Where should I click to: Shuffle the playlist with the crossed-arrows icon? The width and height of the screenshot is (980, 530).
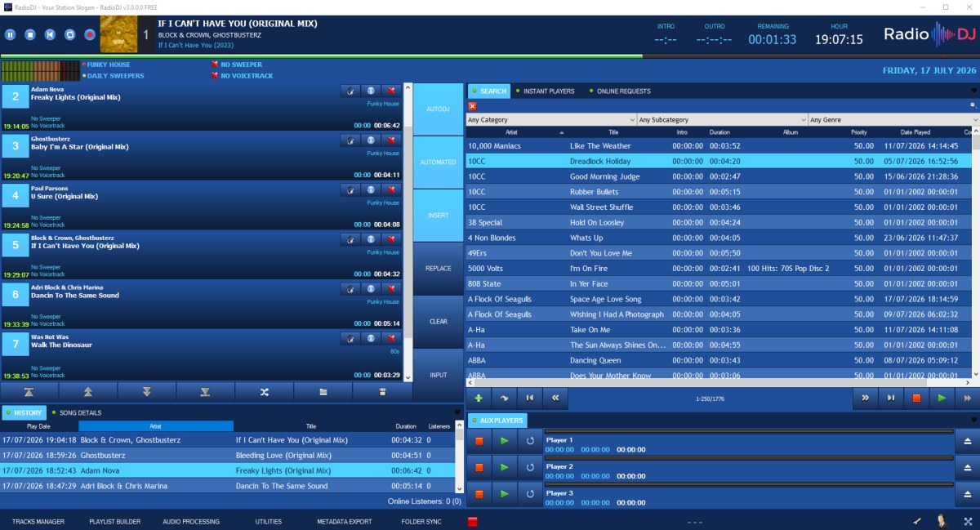click(264, 392)
